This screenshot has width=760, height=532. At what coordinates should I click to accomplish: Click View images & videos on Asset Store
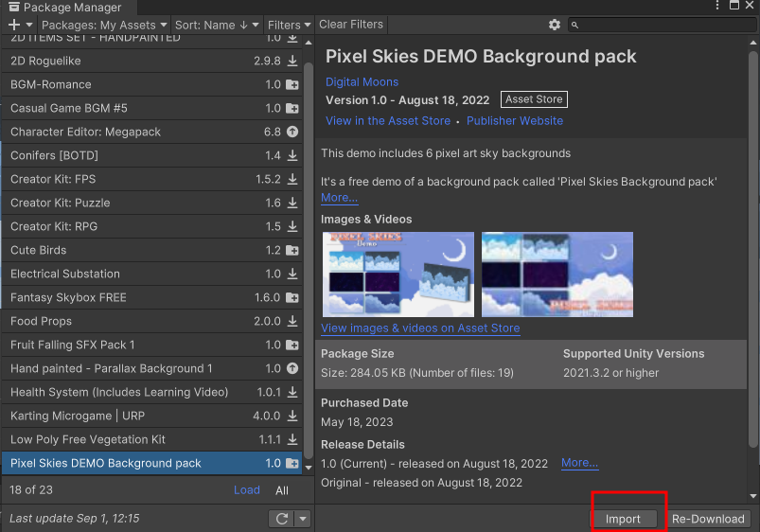pos(420,328)
